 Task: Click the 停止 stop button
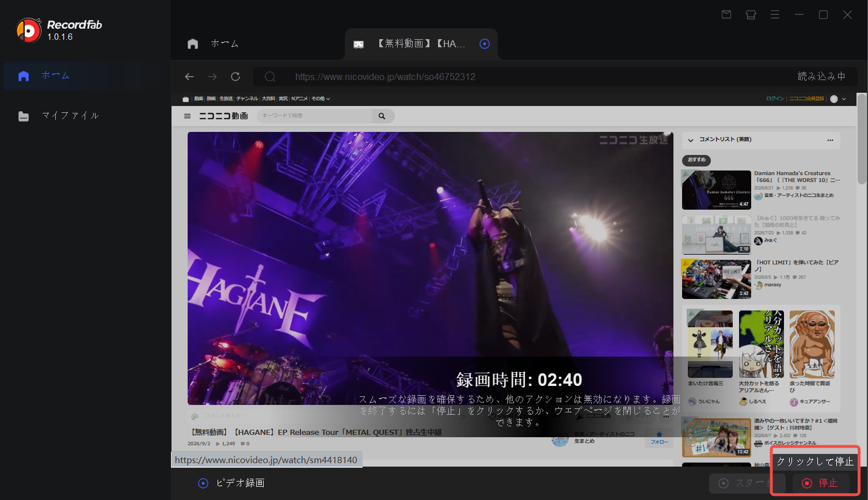click(x=821, y=483)
